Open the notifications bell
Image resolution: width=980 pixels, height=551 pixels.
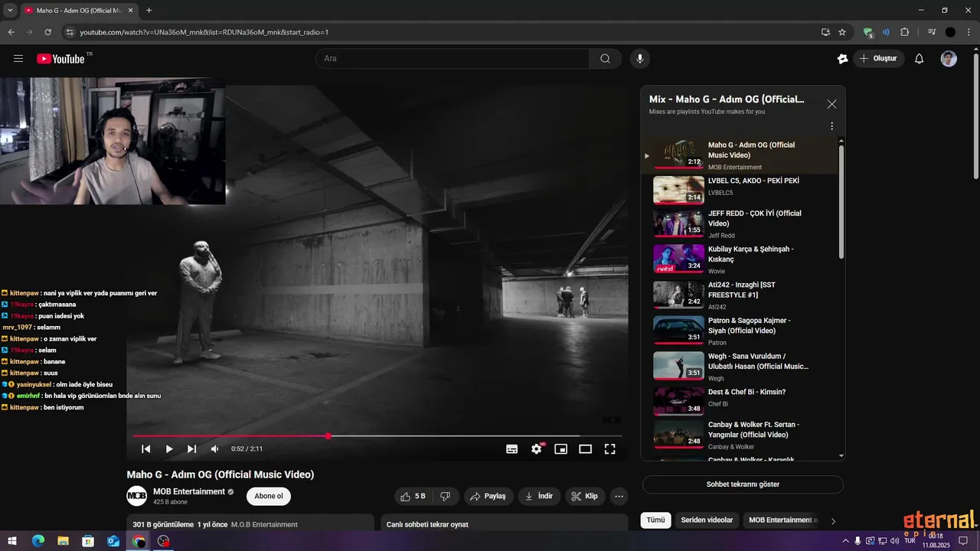(920, 59)
